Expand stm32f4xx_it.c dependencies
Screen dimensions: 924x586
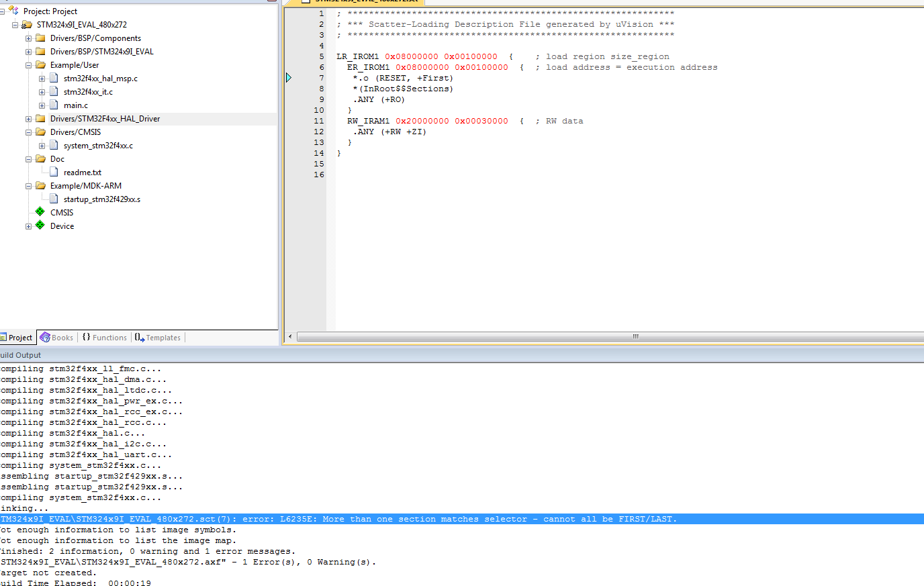pos(42,92)
